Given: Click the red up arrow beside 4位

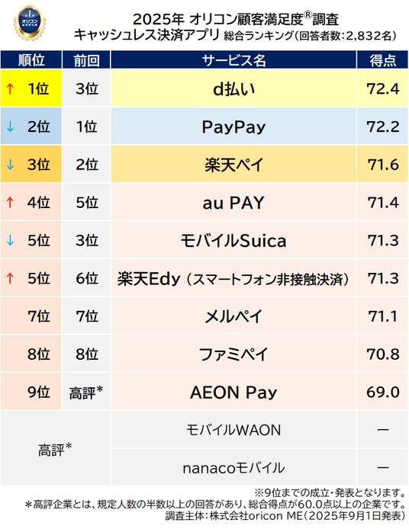Looking at the screenshot, I should click(x=10, y=203).
